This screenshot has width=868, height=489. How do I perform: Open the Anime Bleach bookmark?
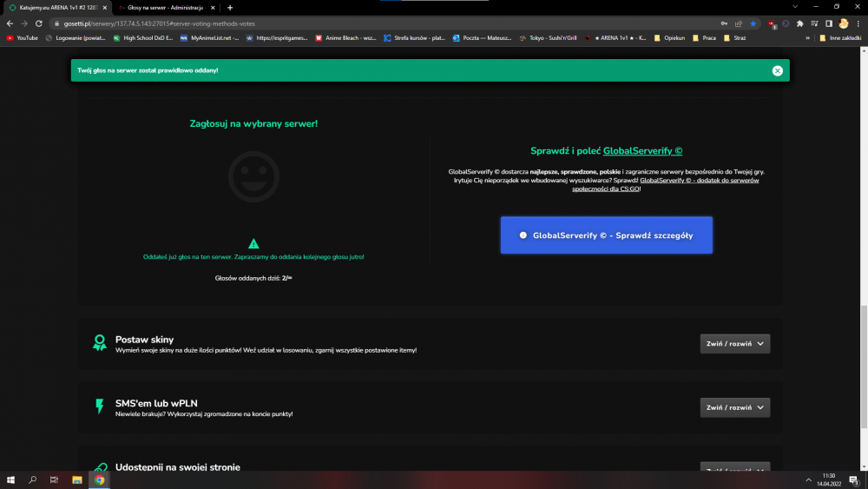tap(345, 38)
